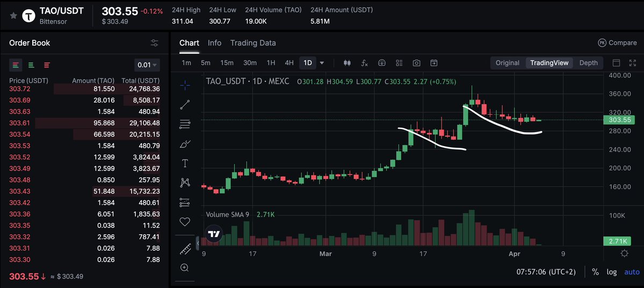Select the brush drawing tool
Viewport: 644px width, 288px height.
point(185,144)
